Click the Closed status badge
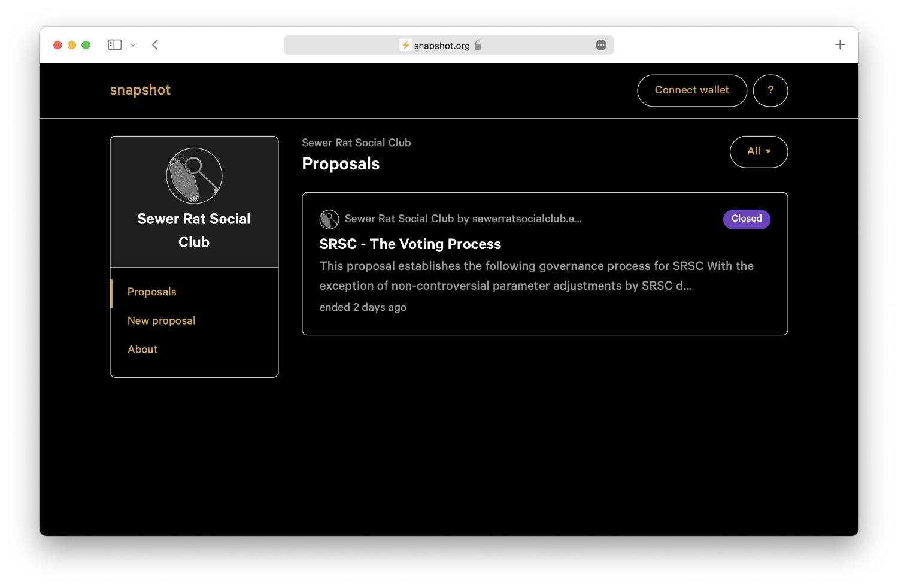The width and height of the screenshot is (898, 588). coord(746,219)
